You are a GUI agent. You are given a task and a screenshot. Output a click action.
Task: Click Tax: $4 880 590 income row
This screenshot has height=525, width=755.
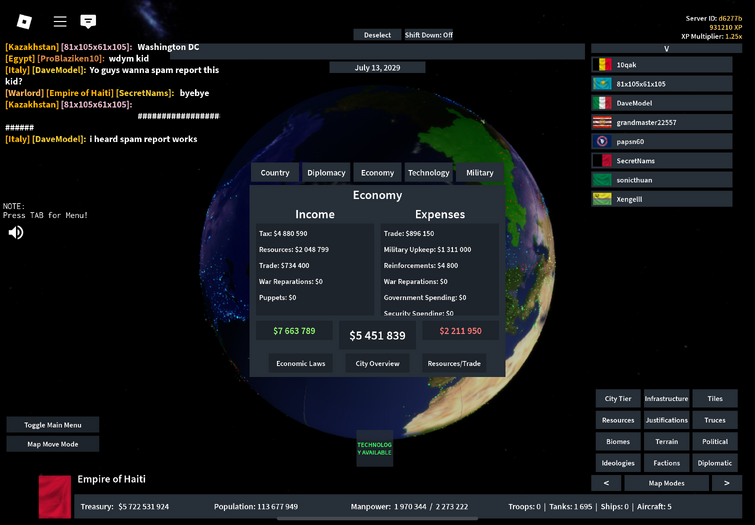tap(283, 234)
